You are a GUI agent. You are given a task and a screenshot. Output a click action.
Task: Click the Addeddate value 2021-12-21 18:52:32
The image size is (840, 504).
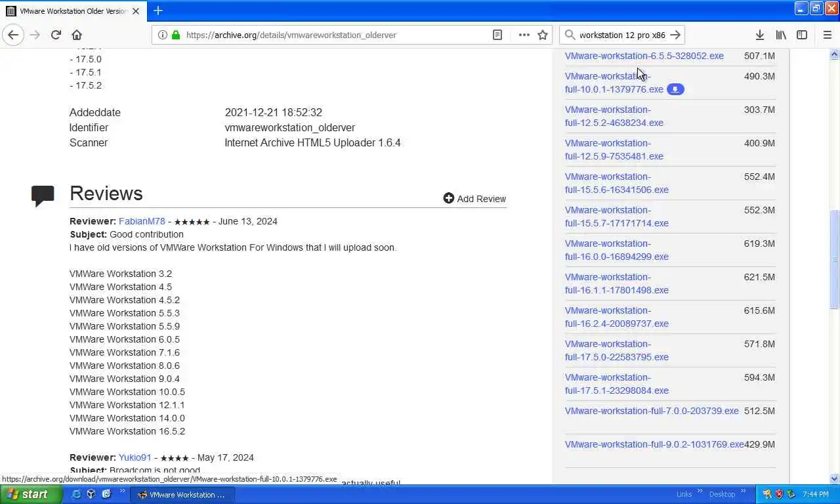273,112
